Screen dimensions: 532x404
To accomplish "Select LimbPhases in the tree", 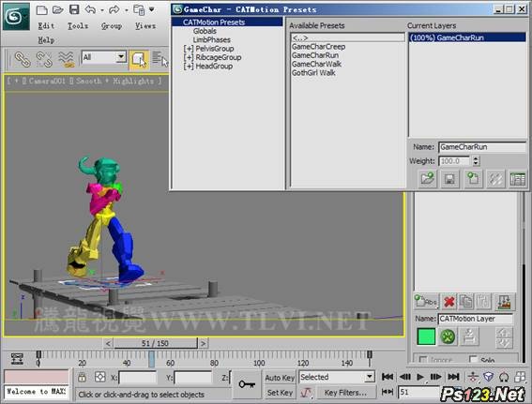I will (211, 39).
